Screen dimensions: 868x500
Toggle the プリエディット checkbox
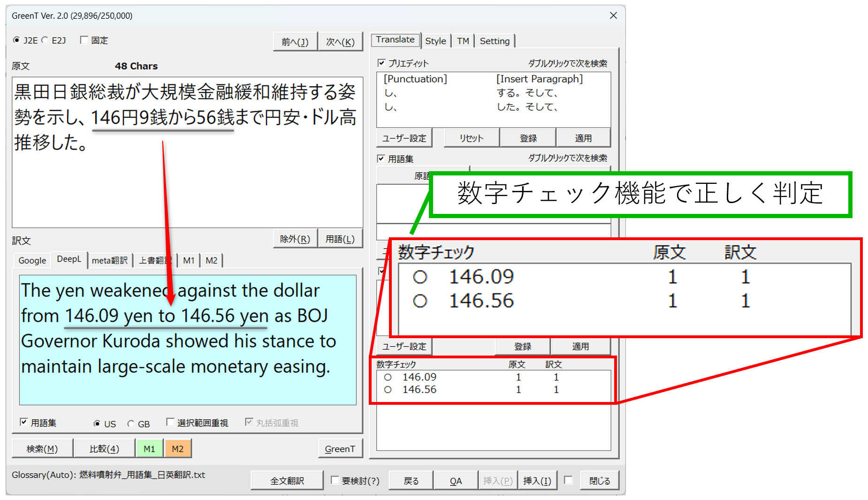click(382, 63)
